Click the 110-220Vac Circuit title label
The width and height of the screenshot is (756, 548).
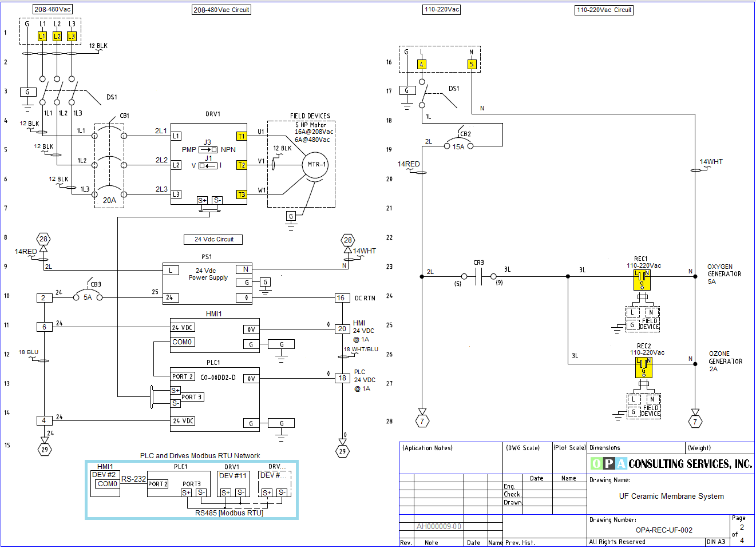point(604,10)
